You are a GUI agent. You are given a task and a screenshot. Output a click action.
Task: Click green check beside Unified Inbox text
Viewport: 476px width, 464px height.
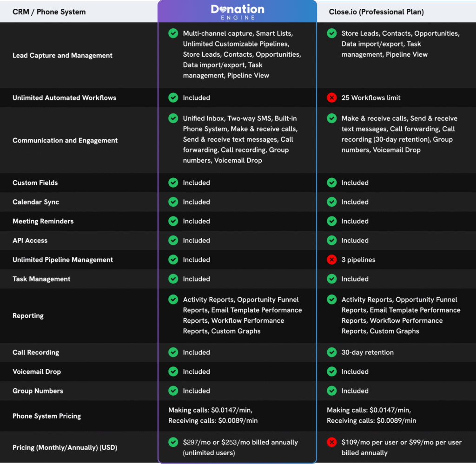(173, 118)
